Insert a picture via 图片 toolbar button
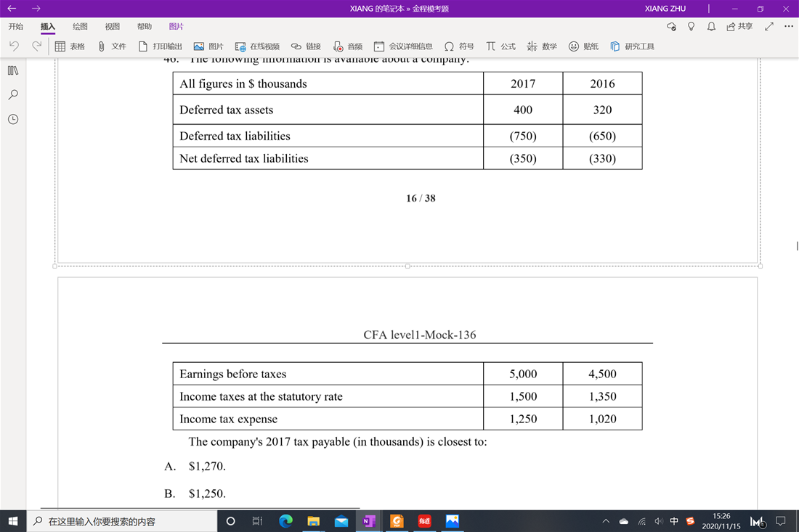Screen dimensions: 799x532 tap(208, 46)
